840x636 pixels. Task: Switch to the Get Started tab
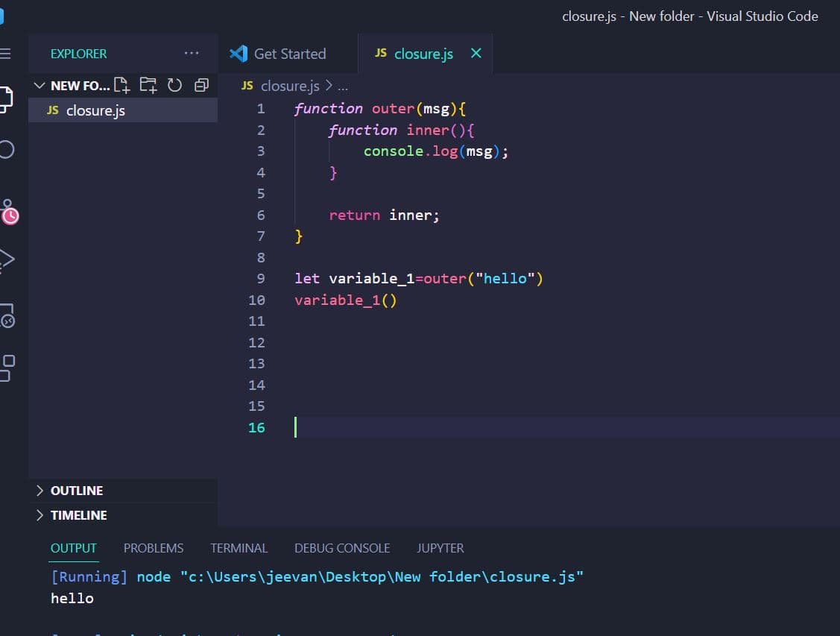pos(288,54)
